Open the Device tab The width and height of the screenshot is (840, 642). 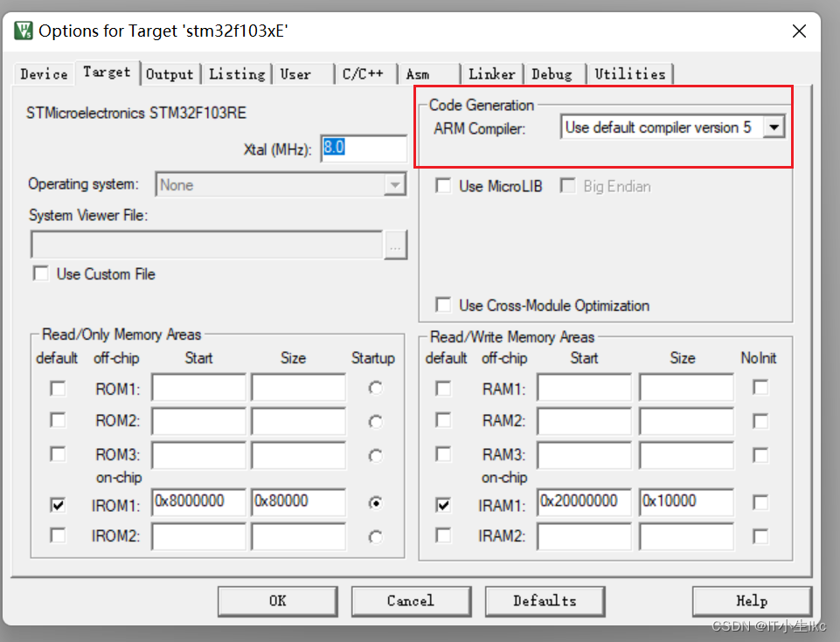(x=42, y=73)
